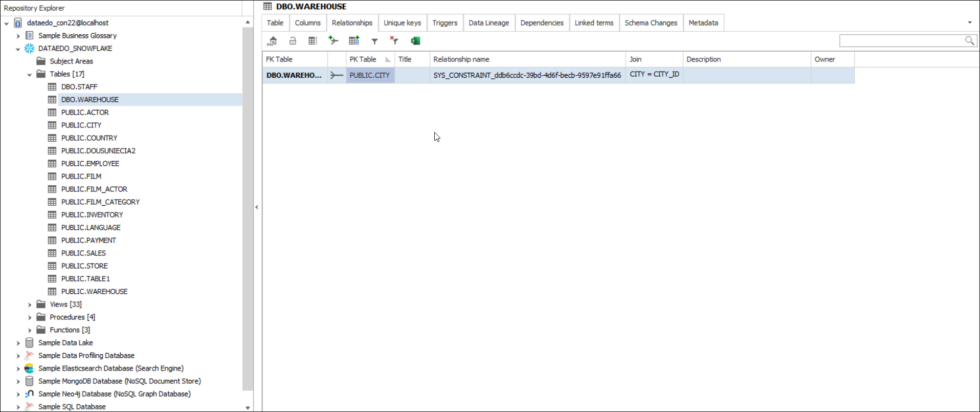Collapse the Repository Explorer panel splitter
The height and width of the screenshot is (412, 980).
point(257,207)
